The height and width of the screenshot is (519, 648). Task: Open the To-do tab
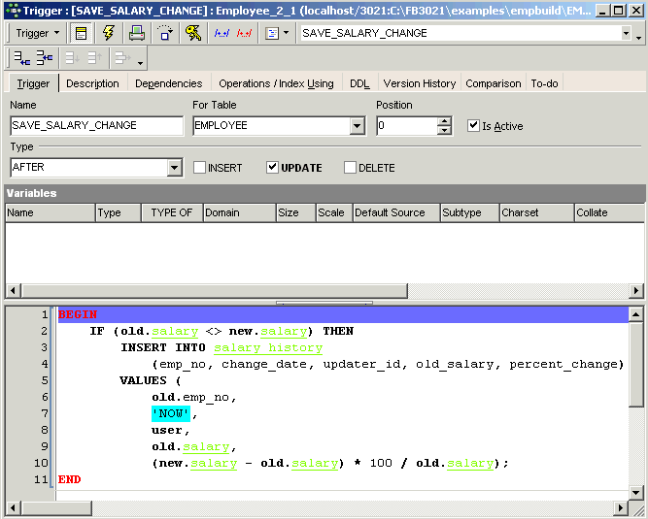[544, 83]
